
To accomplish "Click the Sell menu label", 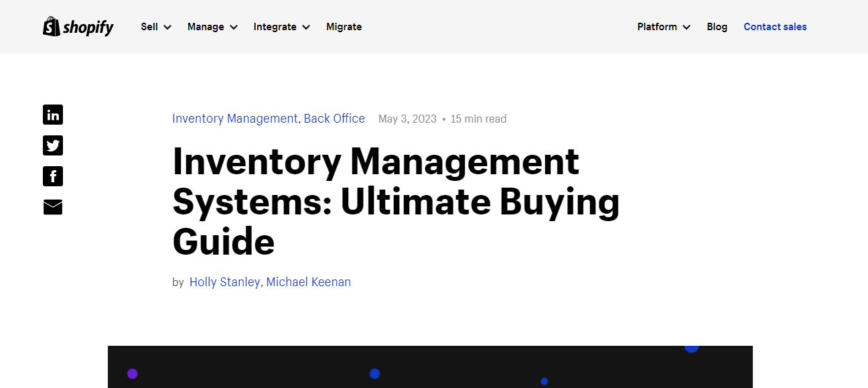I will (149, 27).
